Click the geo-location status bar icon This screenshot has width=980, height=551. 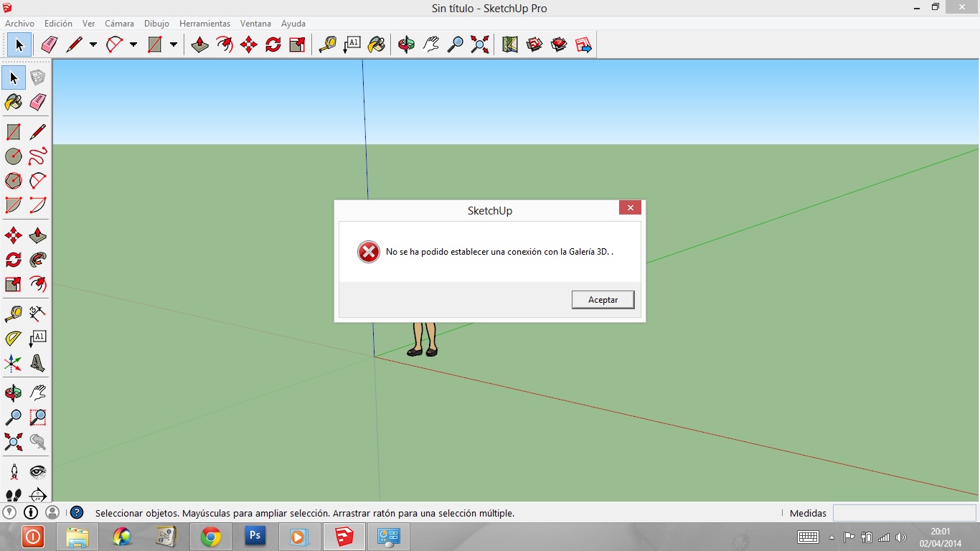tap(9, 512)
